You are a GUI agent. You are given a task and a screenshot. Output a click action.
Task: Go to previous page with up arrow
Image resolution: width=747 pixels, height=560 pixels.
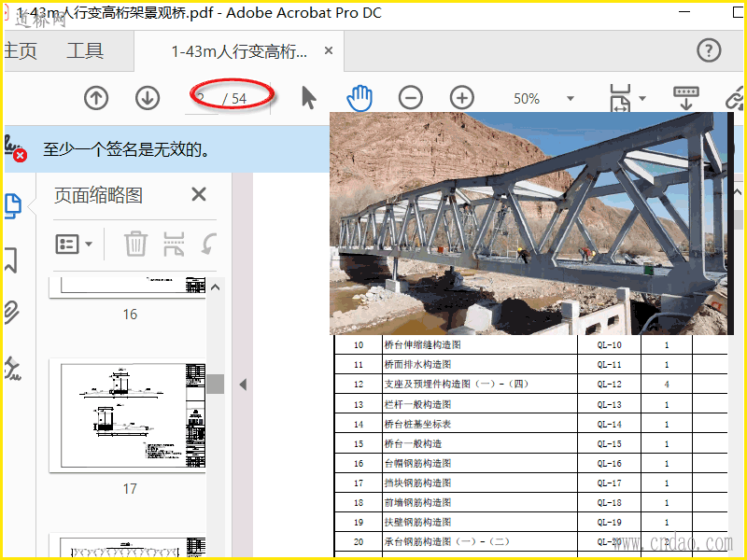click(x=96, y=99)
